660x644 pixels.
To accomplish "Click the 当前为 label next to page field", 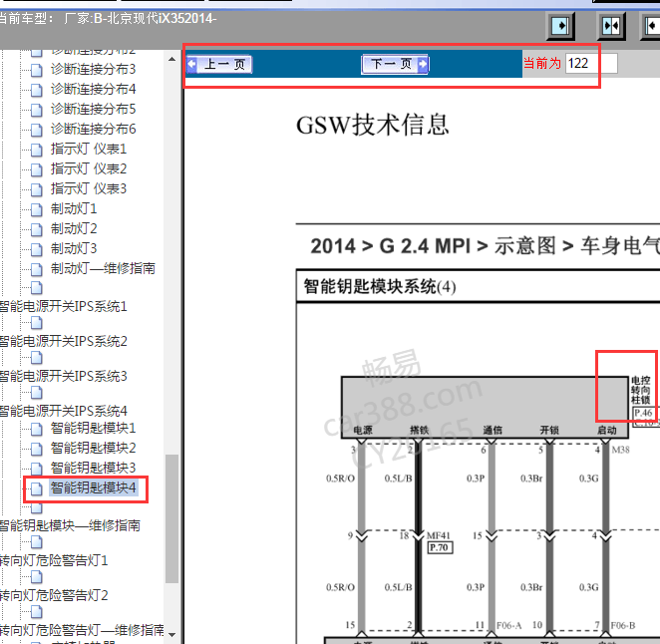I will [542, 64].
